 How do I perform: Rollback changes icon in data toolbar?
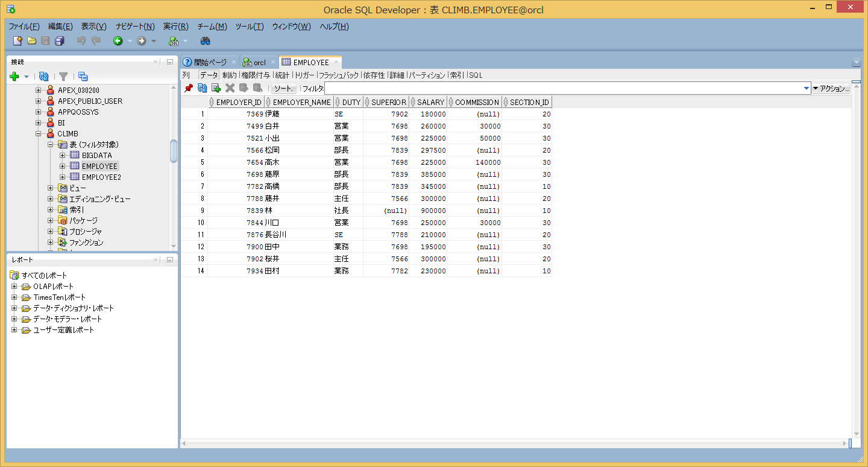[x=258, y=88]
